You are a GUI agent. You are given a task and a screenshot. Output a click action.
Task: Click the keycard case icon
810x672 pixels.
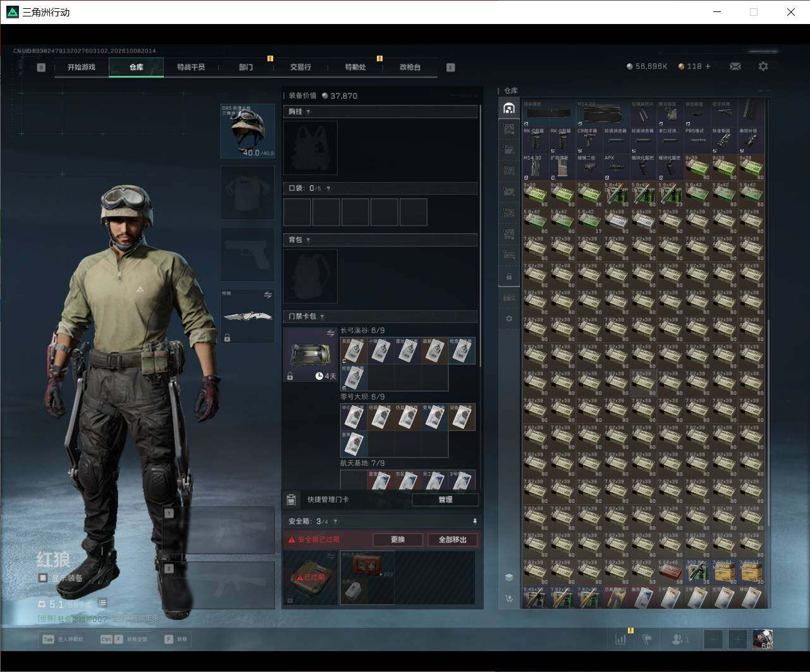click(310, 354)
